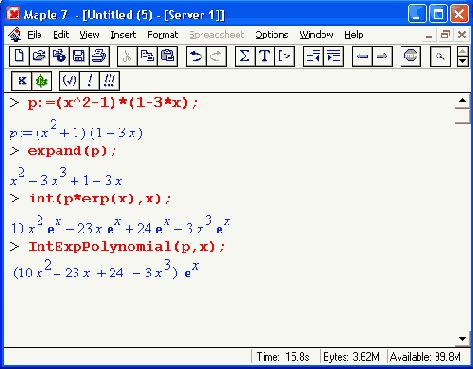Open a worksheet using the Open folder icon

pyautogui.click(x=39, y=56)
